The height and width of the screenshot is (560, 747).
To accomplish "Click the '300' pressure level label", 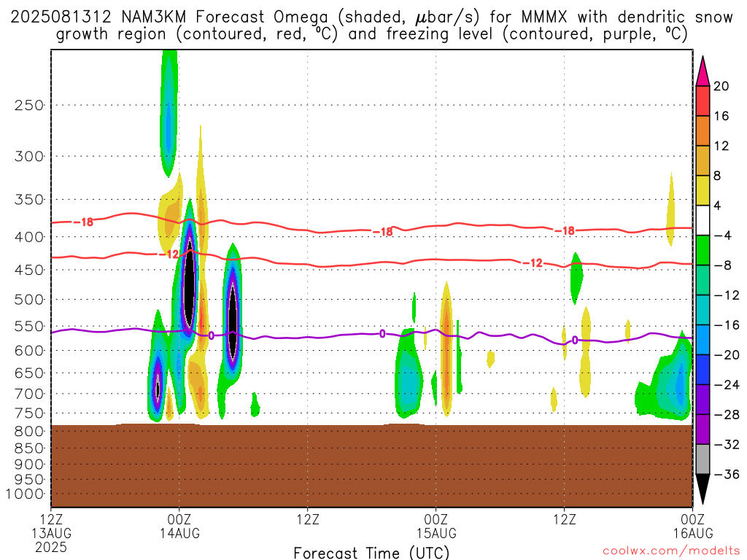I will (x=28, y=156).
